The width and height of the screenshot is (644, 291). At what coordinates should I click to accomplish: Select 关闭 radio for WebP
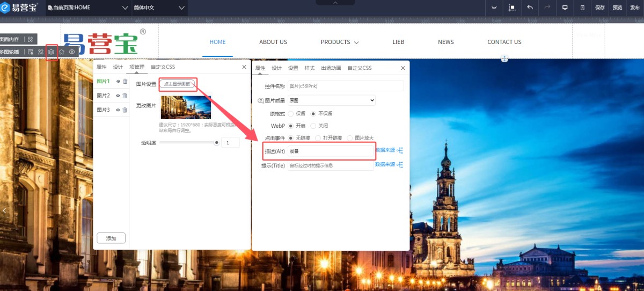point(313,126)
